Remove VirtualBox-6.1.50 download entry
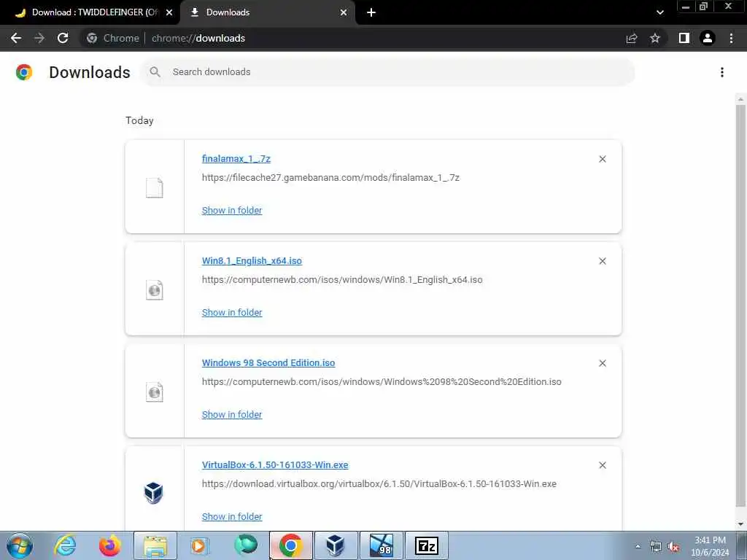747x560 pixels. point(603,465)
